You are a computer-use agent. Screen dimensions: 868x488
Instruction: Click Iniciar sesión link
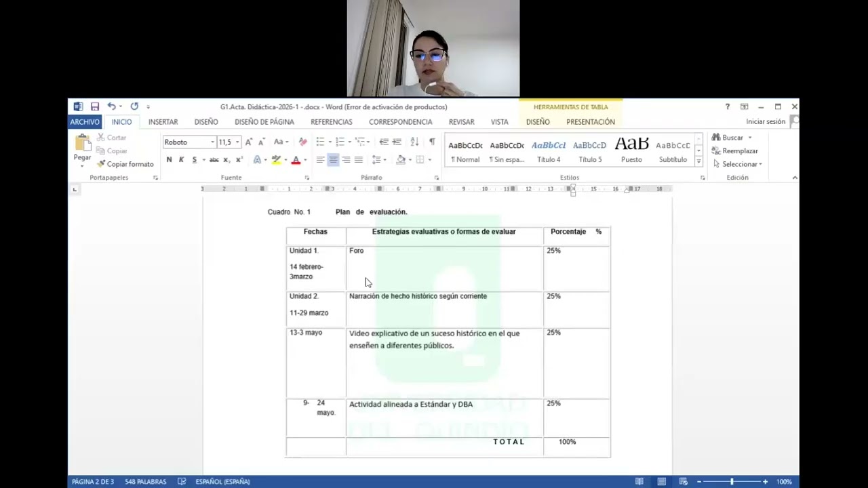coord(766,122)
